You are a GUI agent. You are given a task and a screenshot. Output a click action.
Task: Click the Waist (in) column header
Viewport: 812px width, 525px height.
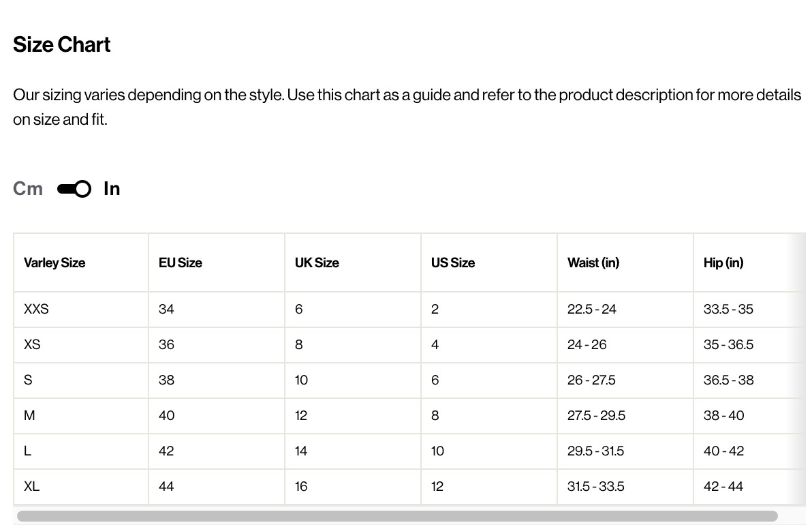click(593, 262)
